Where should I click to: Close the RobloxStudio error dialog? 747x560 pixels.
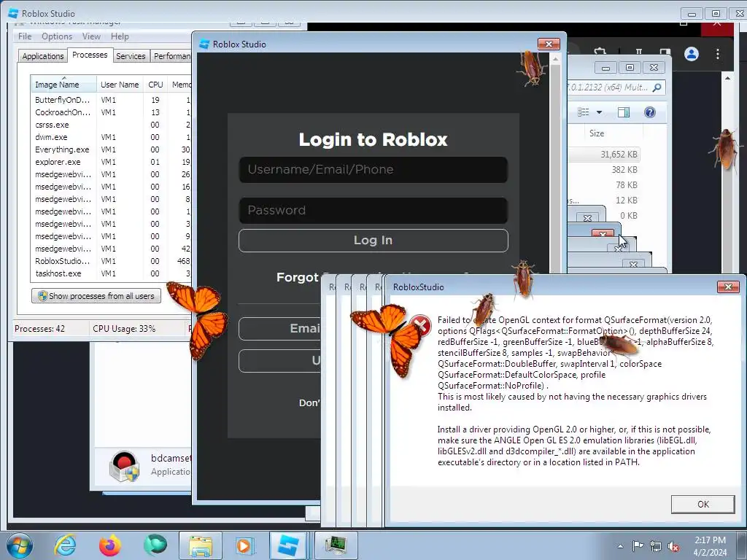click(x=728, y=287)
